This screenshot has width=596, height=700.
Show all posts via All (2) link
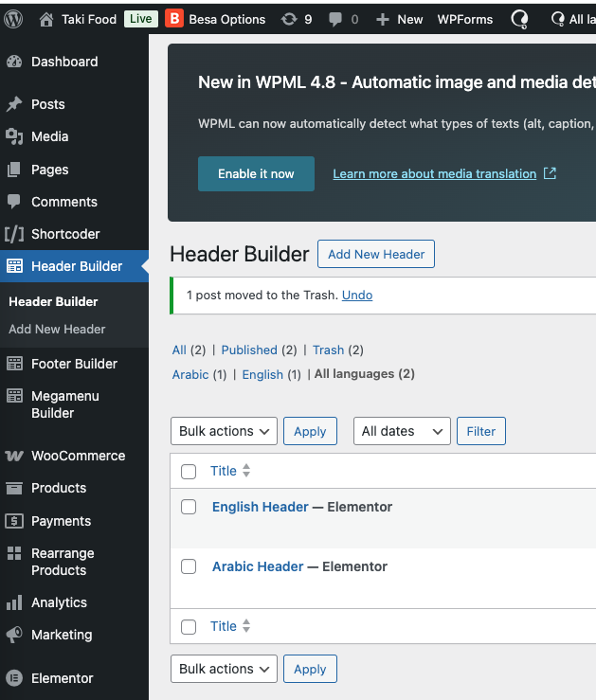189,350
